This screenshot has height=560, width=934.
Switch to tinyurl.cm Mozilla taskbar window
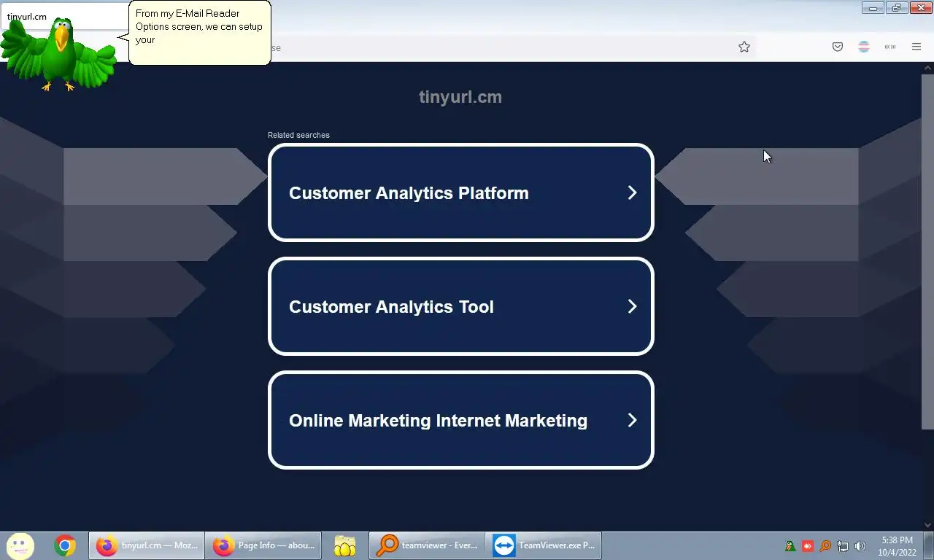click(x=146, y=545)
